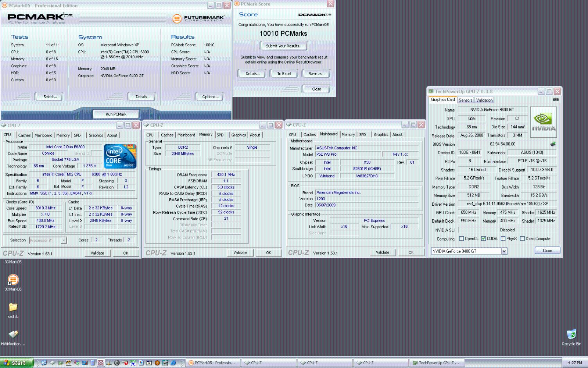The height and width of the screenshot is (368, 588).
Task: Click the GPU-Z BIOS Version 62.94.54.00.00 field
Action: [503, 144]
